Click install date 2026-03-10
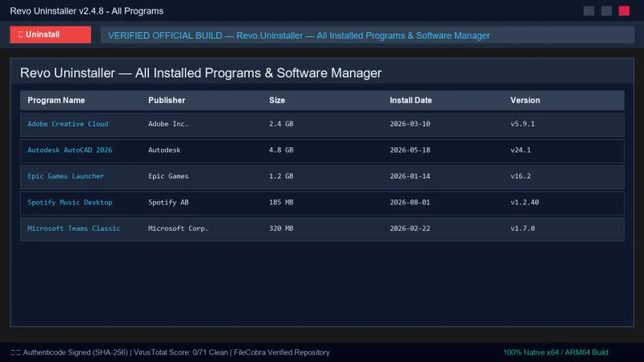 click(x=410, y=124)
